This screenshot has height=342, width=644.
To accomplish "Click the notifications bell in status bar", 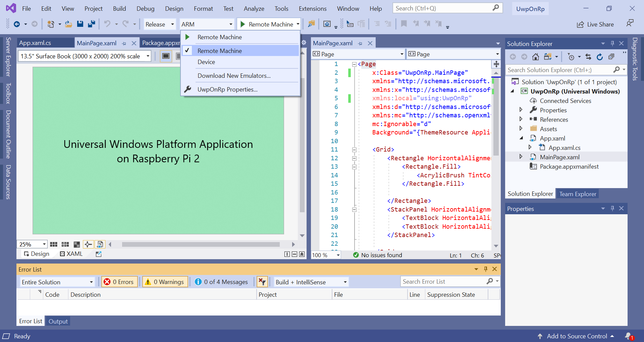I will click(629, 336).
